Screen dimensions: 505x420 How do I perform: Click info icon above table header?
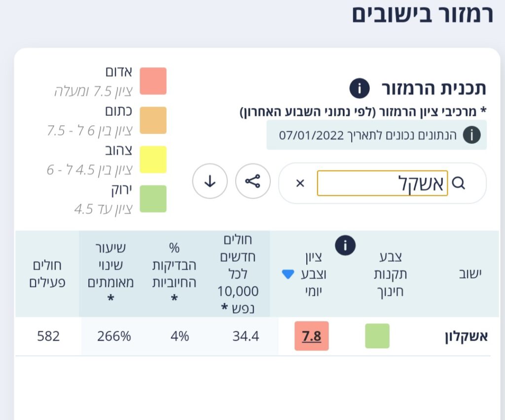(x=345, y=245)
